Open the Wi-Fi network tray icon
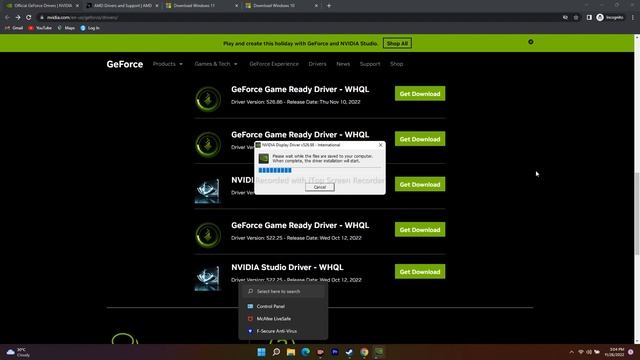 click(581, 352)
